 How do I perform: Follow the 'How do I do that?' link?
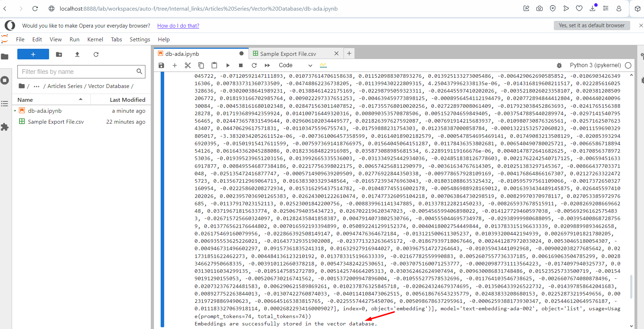click(178, 26)
